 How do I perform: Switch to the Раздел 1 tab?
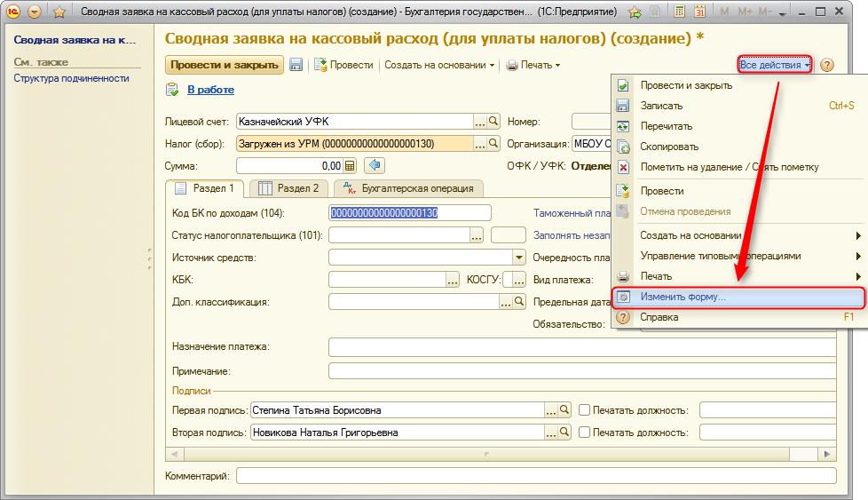tap(205, 188)
